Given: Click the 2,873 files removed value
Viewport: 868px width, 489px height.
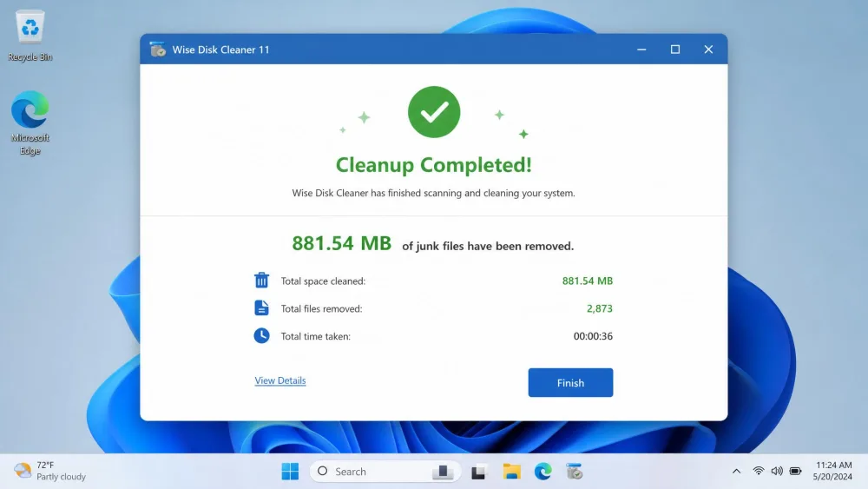Looking at the screenshot, I should (600, 308).
